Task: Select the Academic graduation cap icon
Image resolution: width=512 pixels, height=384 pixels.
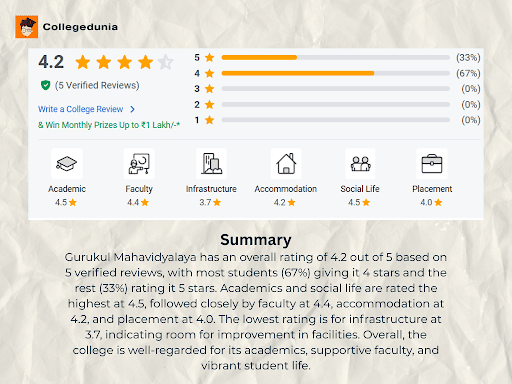Action: tap(67, 163)
